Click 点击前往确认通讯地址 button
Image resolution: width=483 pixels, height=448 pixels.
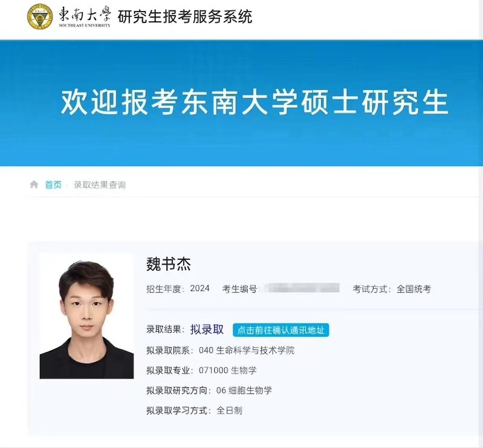[281, 330]
